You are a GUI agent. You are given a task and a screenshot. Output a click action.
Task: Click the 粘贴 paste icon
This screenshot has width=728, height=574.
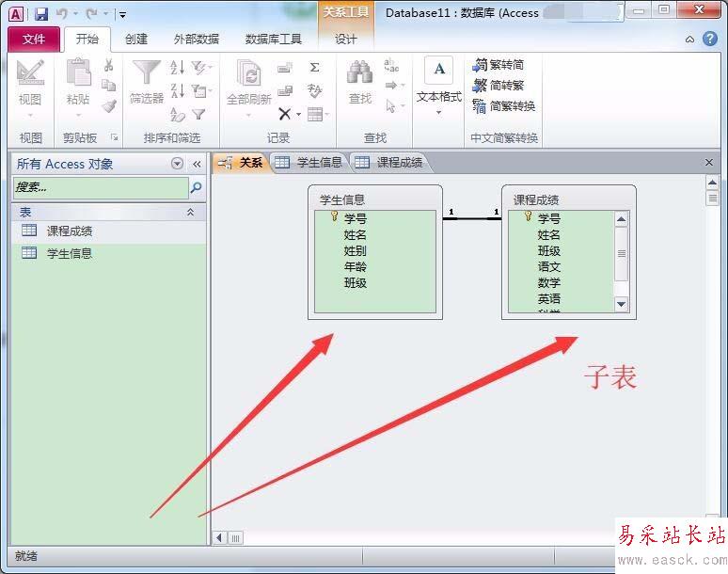pyautogui.click(x=78, y=72)
